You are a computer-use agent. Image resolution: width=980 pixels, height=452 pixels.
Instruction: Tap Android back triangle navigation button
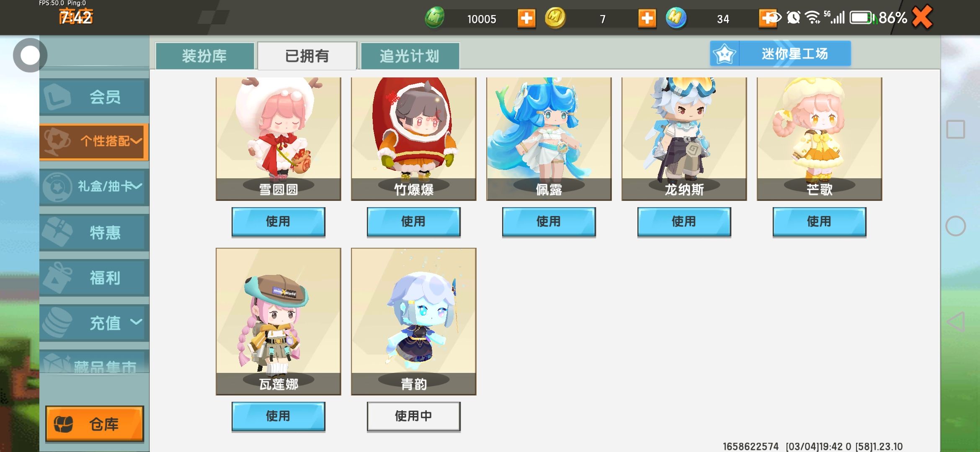pos(956,322)
